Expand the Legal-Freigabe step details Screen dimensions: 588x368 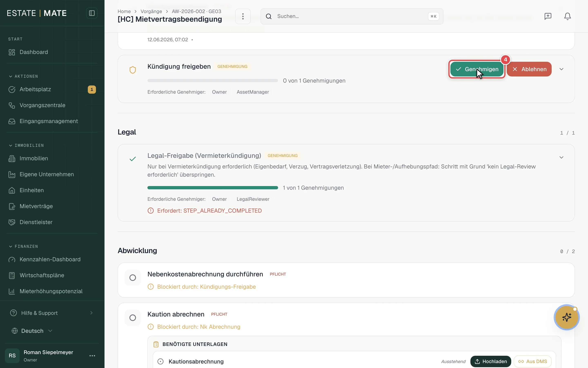coord(561,157)
